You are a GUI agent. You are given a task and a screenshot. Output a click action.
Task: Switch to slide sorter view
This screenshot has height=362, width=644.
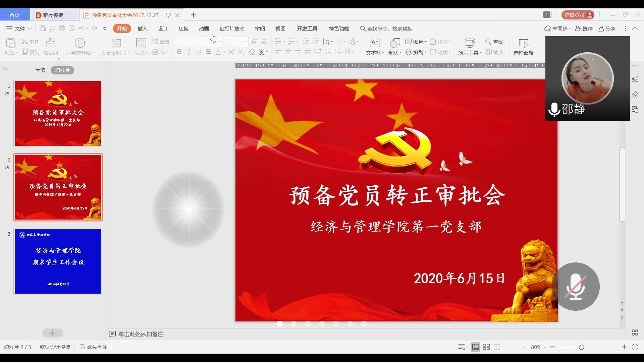[x=486, y=347]
